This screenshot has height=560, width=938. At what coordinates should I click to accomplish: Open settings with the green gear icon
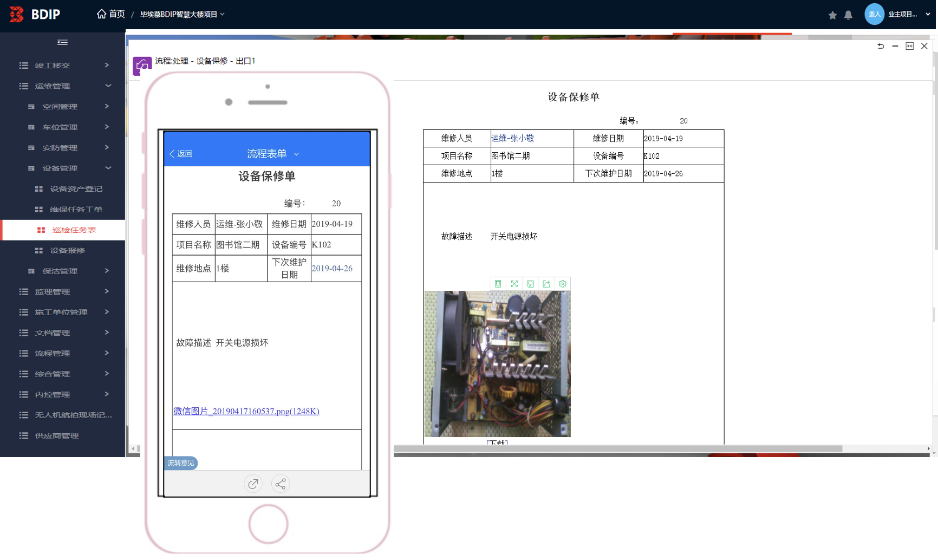pyautogui.click(x=563, y=284)
